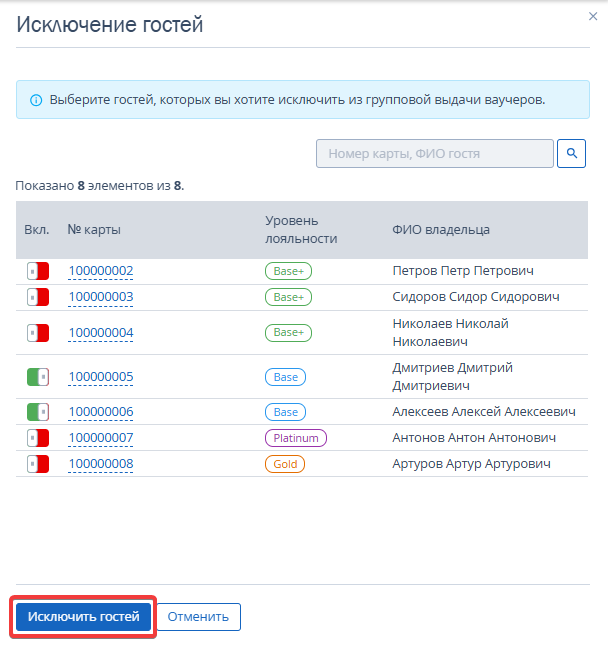This screenshot has width=608, height=646.
Task: Click the magnifier search icon button
Action: coord(571,153)
